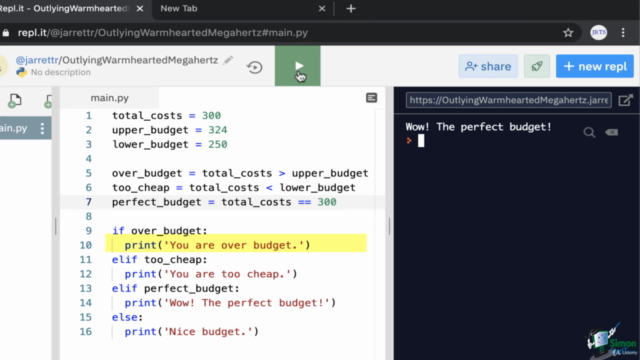Click the console prompt cursor

(421, 141)
